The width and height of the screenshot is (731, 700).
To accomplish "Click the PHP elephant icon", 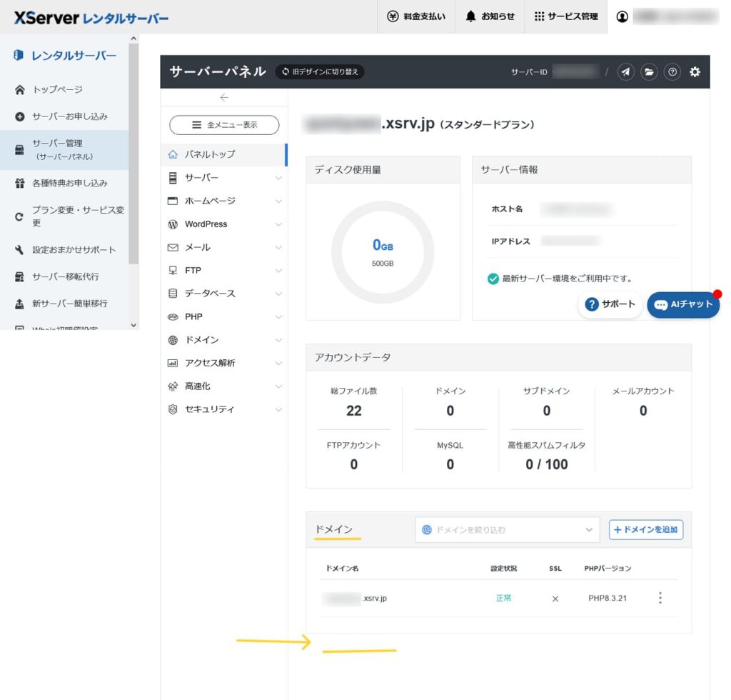I will [x=173, y=317].
